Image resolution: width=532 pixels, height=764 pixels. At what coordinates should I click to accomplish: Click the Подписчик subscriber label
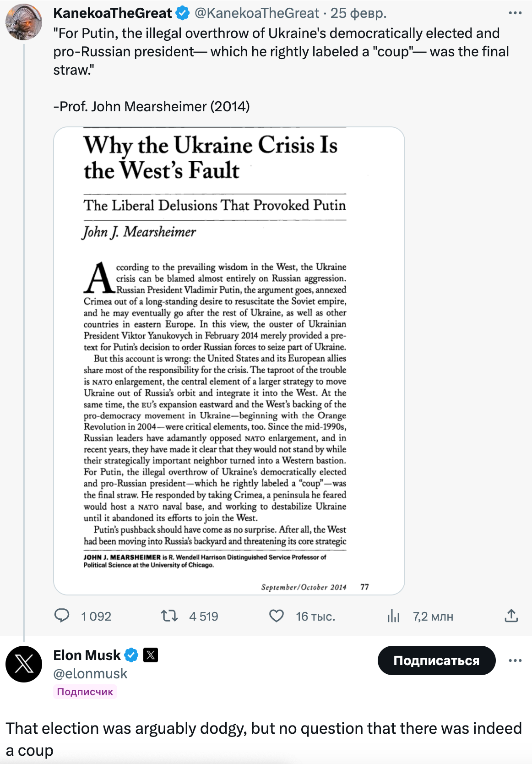[x=85, y=692]
